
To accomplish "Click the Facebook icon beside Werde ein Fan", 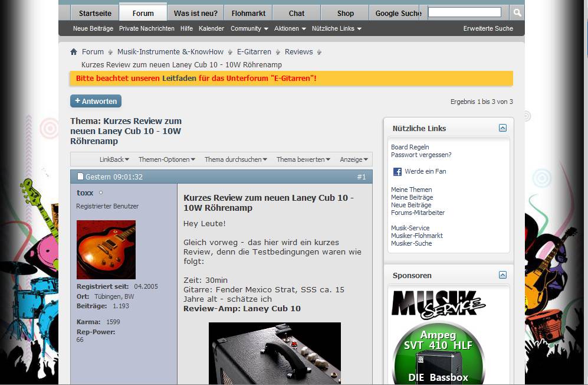I will coord(397,172).
